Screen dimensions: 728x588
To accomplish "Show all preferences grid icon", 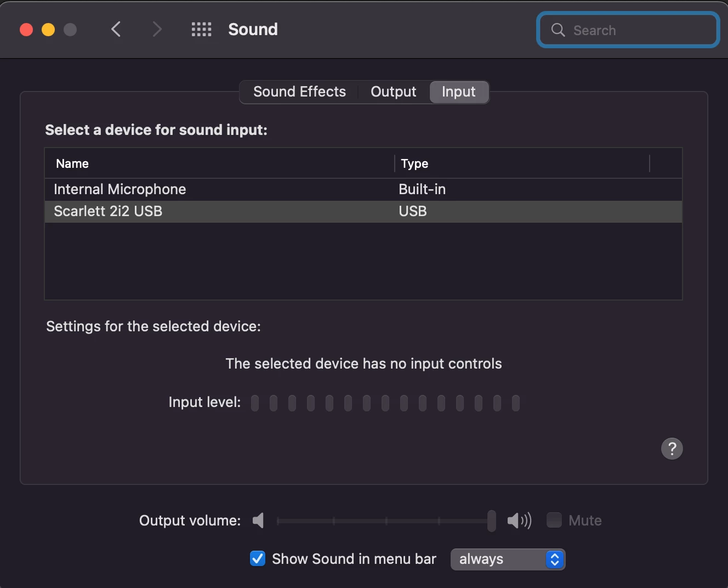I will (x=201, y=29).
